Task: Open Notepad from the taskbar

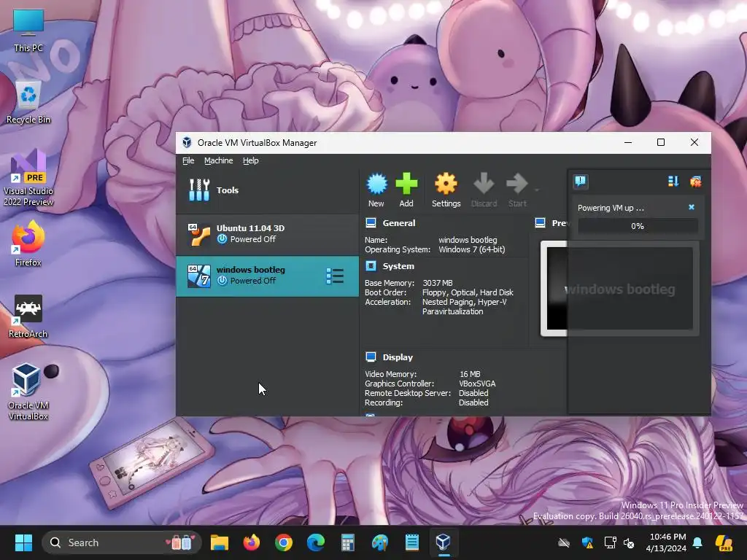Action: (x=411, y=542)
